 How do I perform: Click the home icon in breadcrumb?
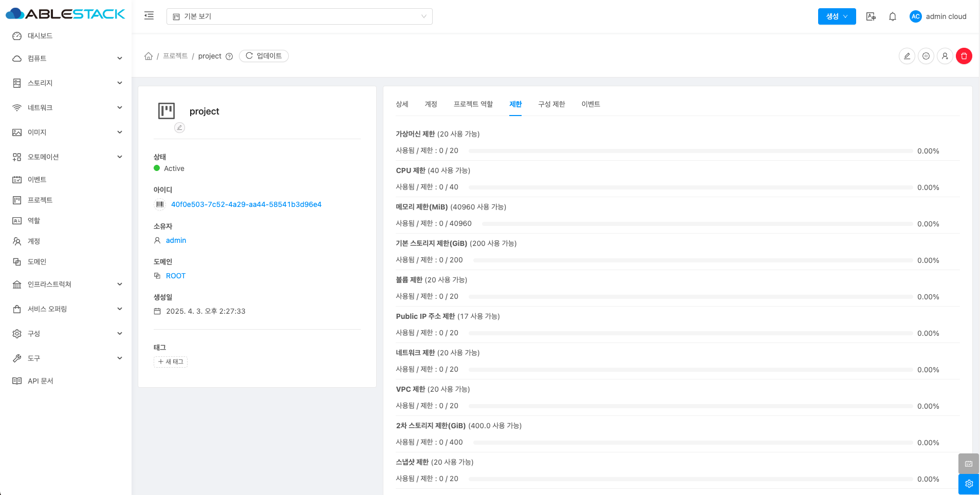149,56
